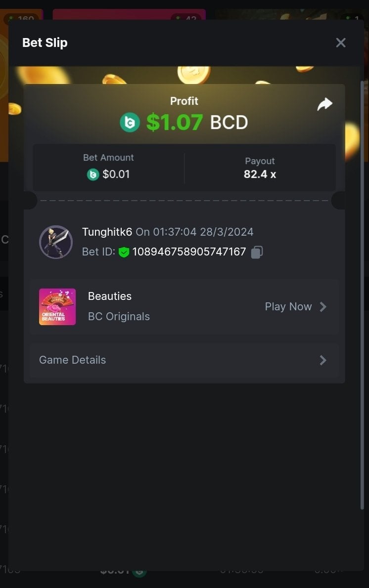Click the share arrow icon
This screenshot has width=369, height=588.
pos(324,104)
